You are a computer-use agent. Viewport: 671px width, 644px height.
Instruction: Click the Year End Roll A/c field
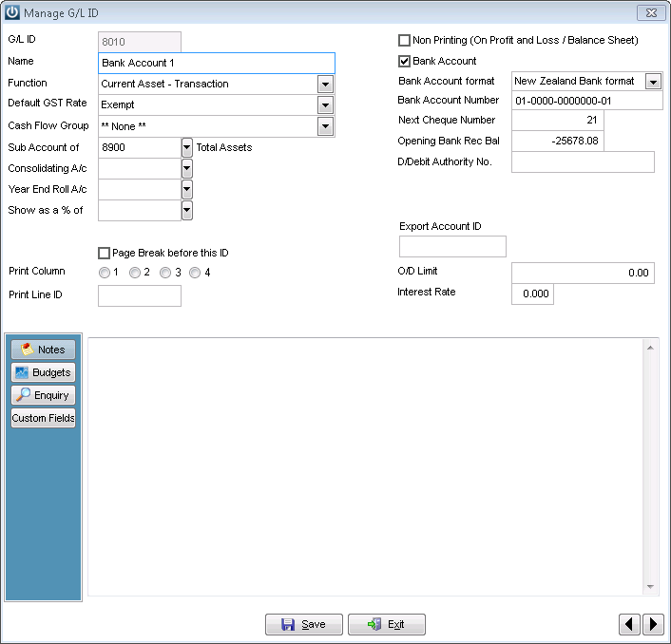140,189
